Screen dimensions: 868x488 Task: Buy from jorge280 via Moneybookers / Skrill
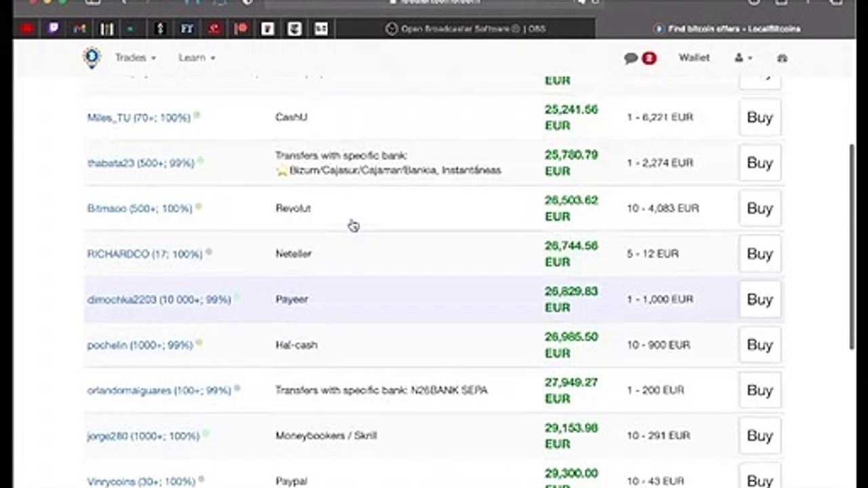(x=759, y=435)
